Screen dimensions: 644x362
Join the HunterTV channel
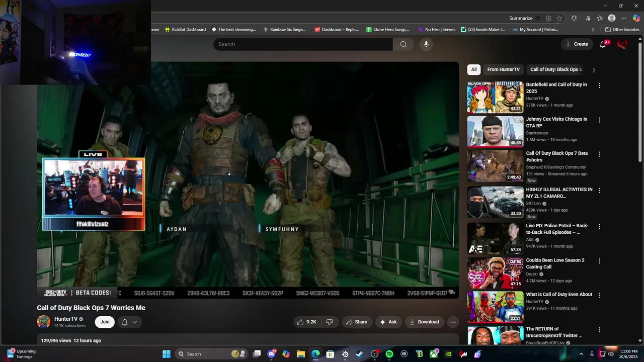105,322
